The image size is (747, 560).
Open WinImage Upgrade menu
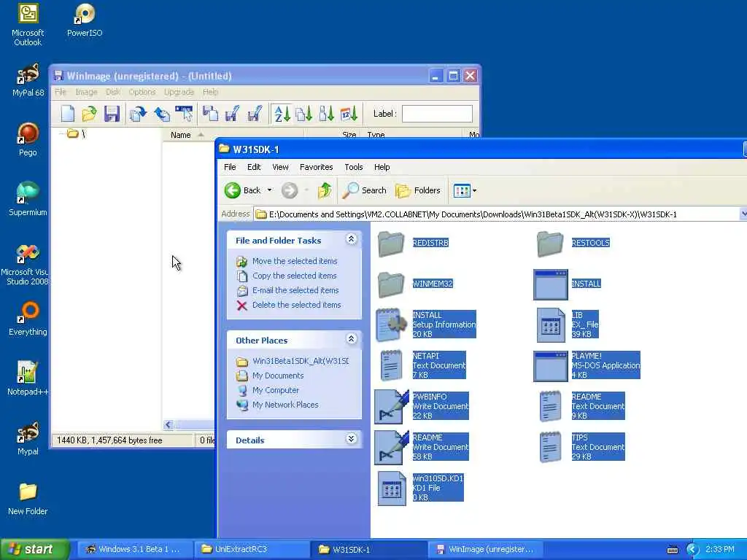click(179, 92)
